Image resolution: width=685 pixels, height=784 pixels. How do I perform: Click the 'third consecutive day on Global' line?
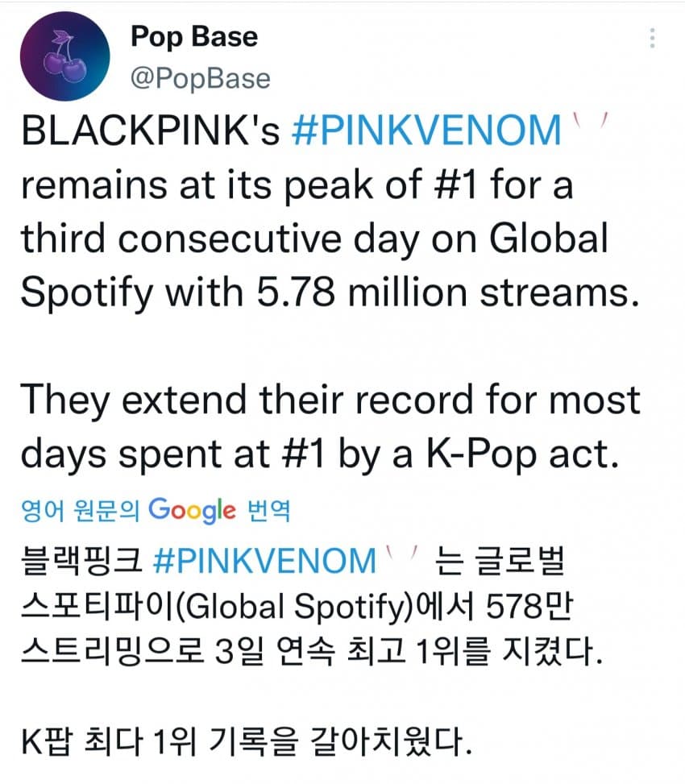(314, 239)
